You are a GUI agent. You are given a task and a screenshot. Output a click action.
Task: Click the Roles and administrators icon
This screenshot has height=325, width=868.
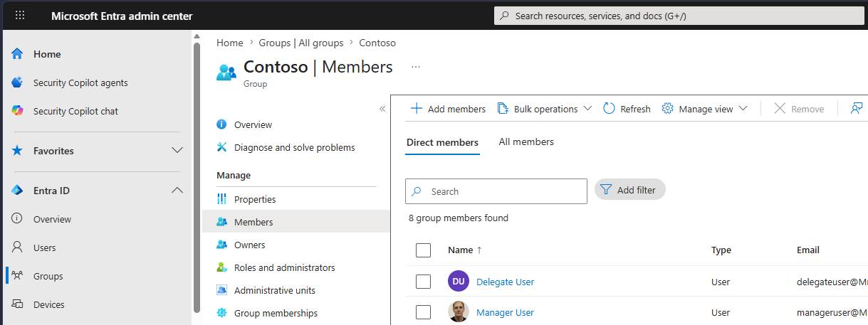click(221, 267)
